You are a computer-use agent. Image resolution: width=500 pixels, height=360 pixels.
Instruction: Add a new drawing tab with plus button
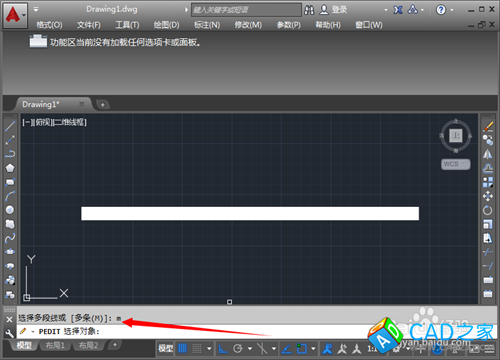[103, 105]
